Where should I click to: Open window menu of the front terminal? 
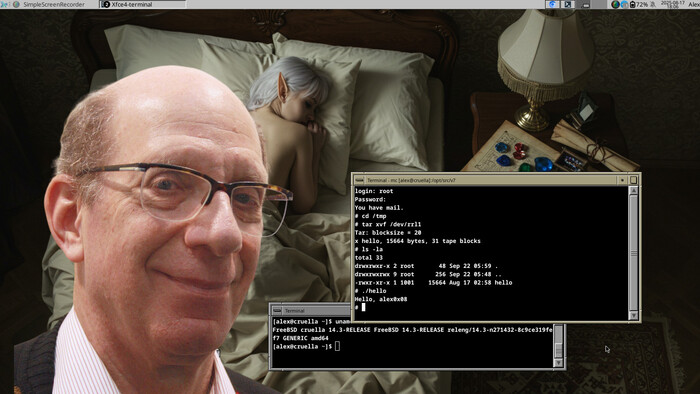coord(359,180)
